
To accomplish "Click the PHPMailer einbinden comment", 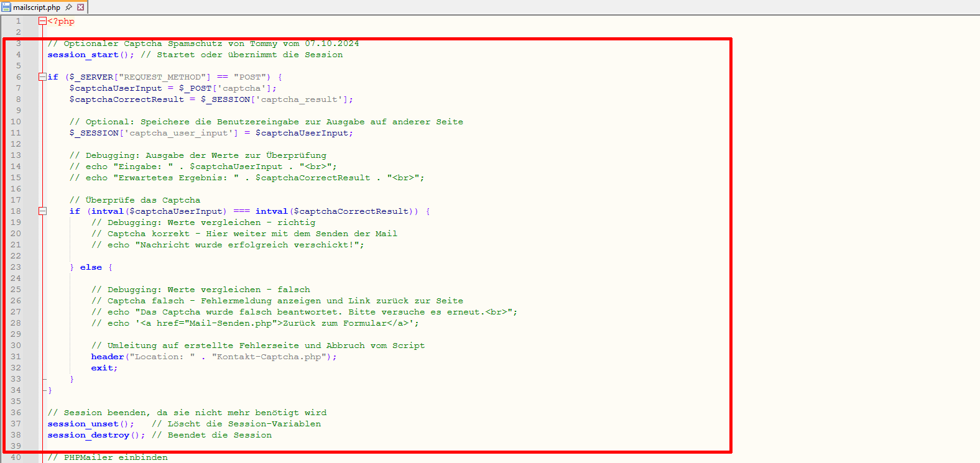I will pyautogui.click(x=108, y=457).
